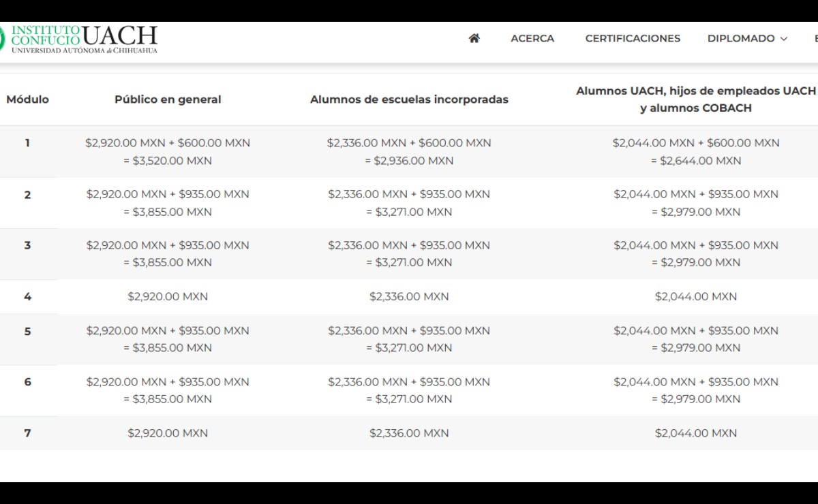Open the CERTIFICACIONES page
Screen dimensions: 818x504
click(x=632, y=39)
